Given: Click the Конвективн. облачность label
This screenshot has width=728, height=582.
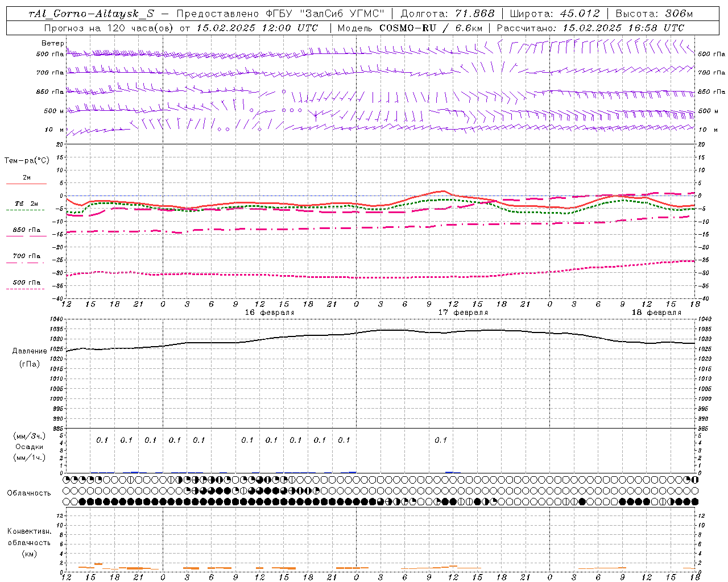Looking at the screenshot, I should point(29,537).
